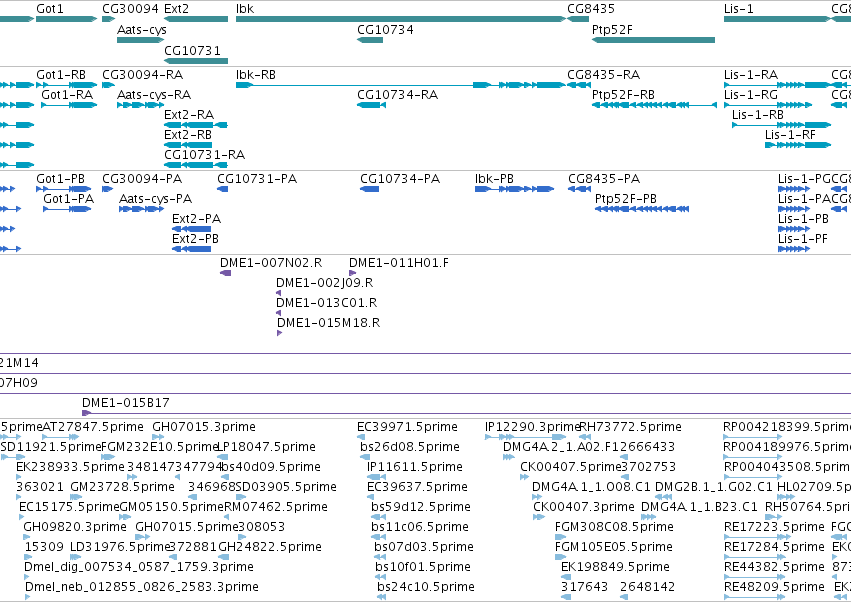Select EST AT27847.5prime

(x=61, y=436)
